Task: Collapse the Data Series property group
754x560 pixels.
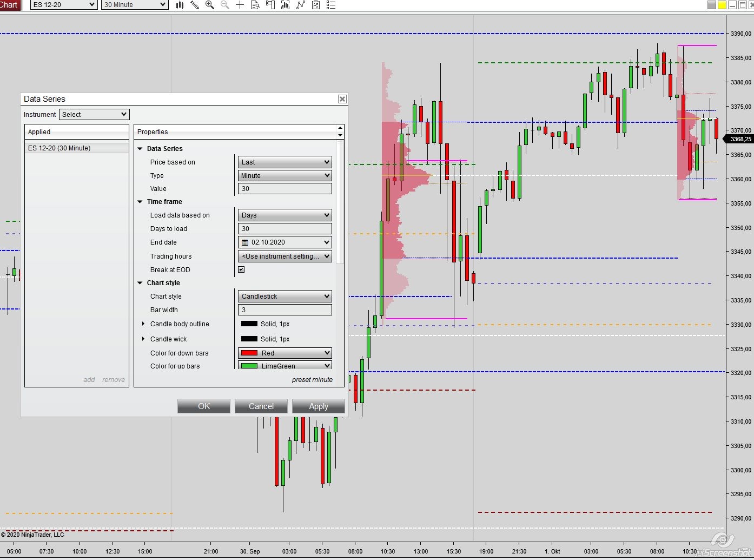Action: (x=140, y=149)
